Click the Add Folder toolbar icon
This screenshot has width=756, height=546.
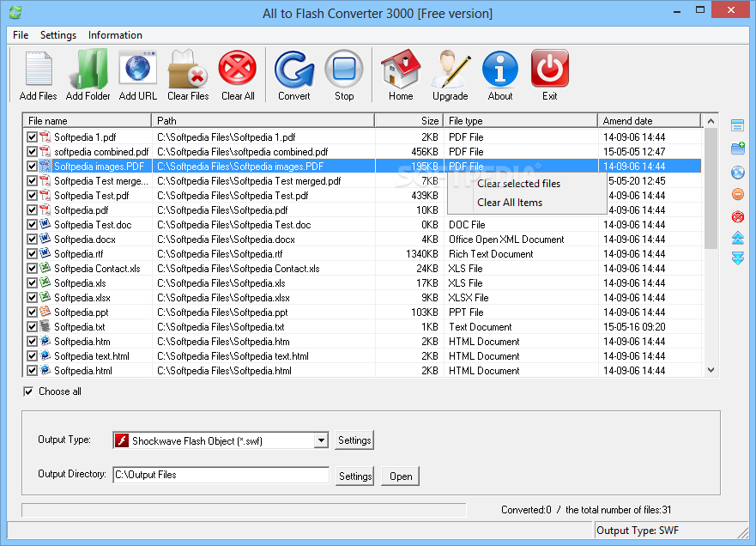(x=88, y=69)
